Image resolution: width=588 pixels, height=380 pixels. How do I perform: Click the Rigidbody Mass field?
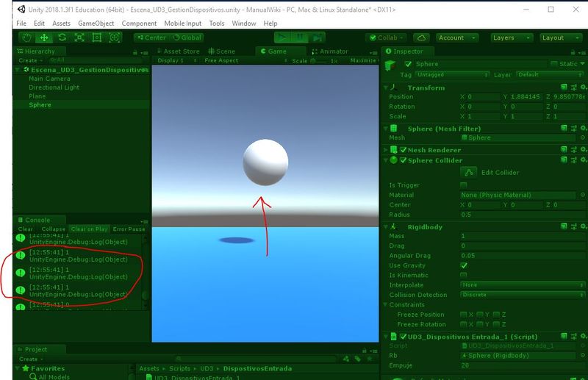point(523,236)
